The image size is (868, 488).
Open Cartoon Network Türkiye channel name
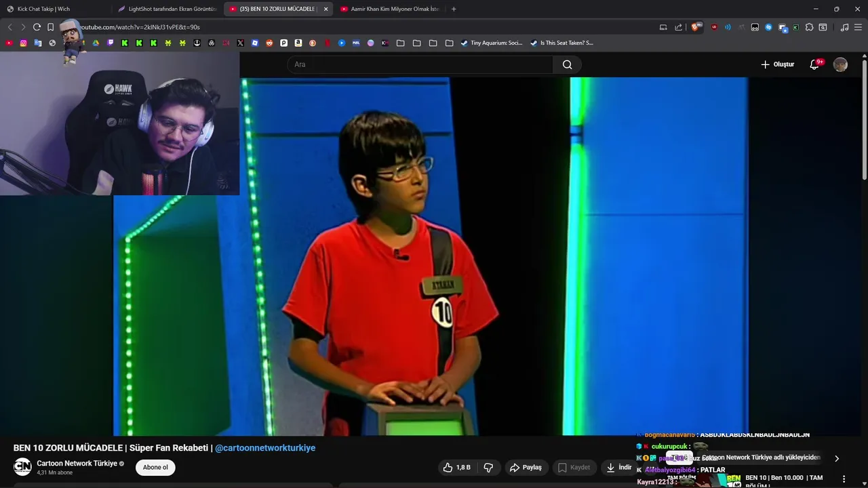tap(77, 464)
